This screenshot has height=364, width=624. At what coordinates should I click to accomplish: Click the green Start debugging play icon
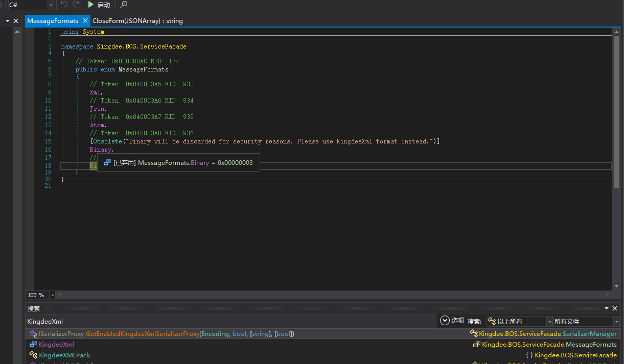tap(90, 5)
